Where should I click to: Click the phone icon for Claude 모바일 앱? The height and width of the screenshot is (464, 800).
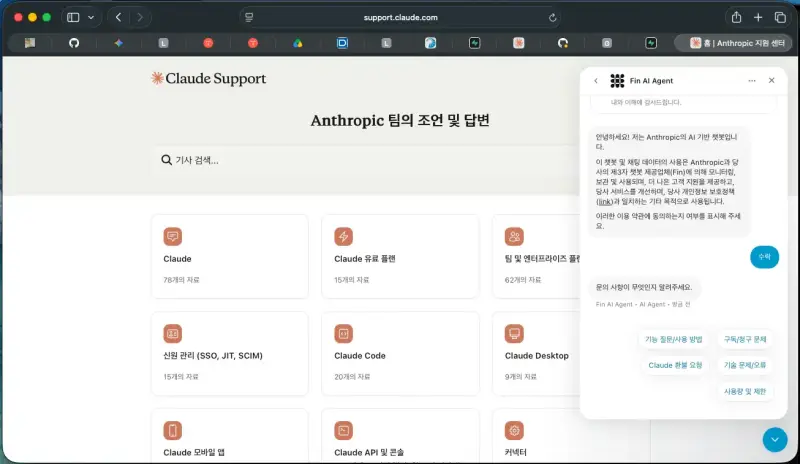172,430
